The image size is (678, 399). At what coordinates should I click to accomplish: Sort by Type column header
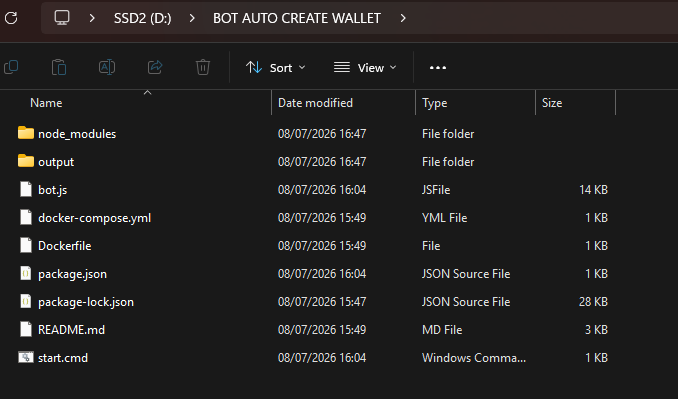point(435,103)
